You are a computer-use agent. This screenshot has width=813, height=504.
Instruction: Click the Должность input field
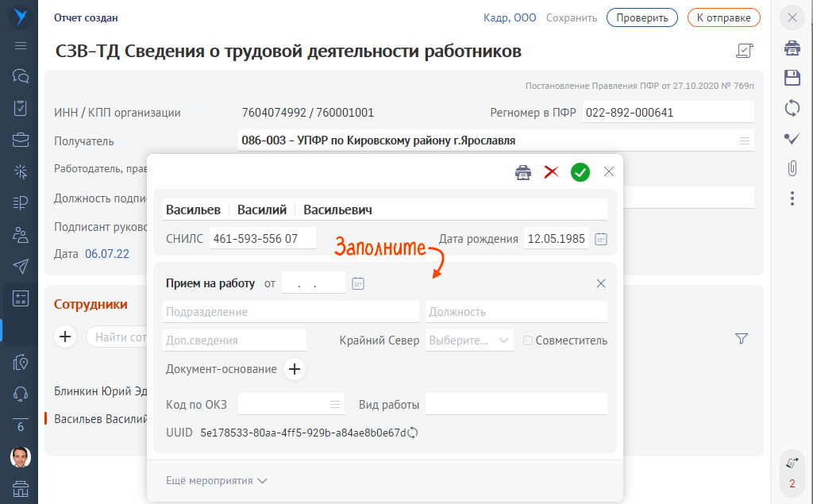tap(516, 312)
